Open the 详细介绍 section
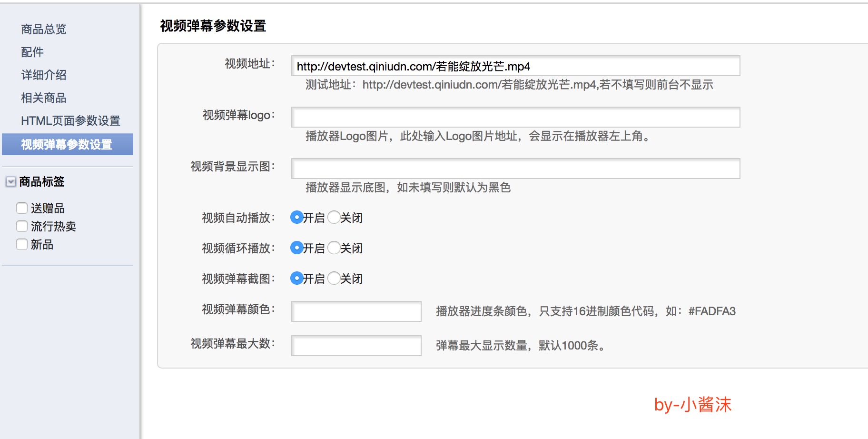 click(x=44, y=75)
